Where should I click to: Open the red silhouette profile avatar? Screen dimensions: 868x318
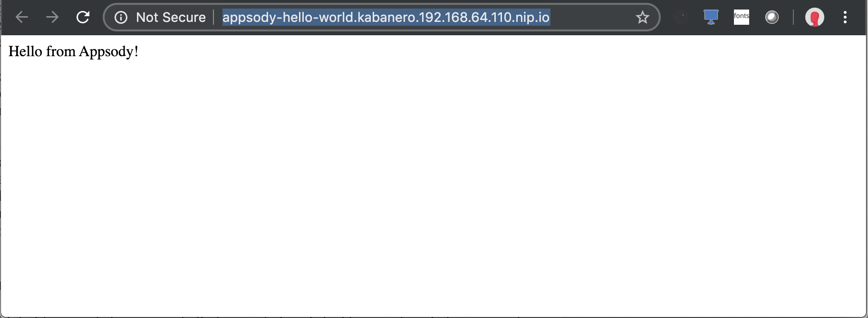tap(814, 18)
